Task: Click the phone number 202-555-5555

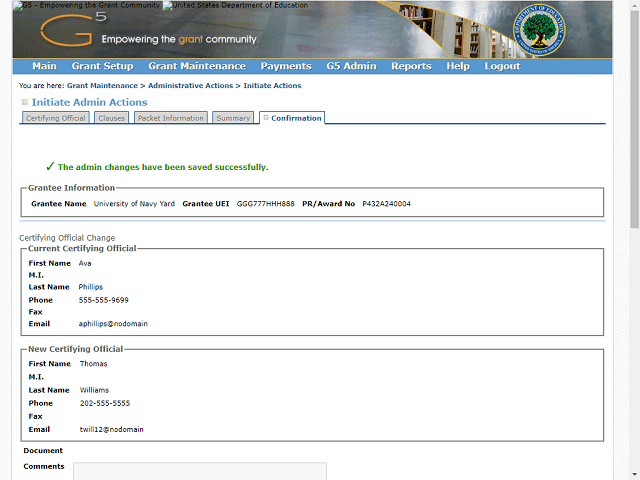Action: (105, 403)
